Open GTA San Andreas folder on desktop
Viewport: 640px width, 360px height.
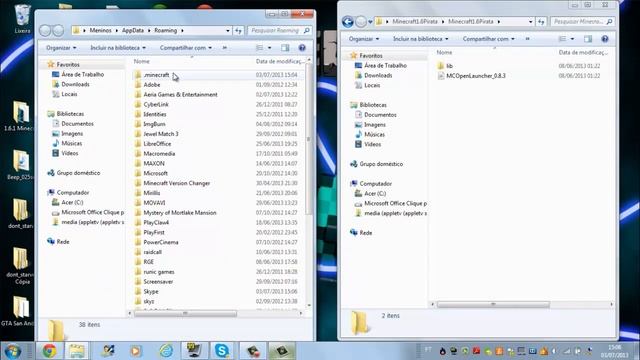tap(20, 311)
